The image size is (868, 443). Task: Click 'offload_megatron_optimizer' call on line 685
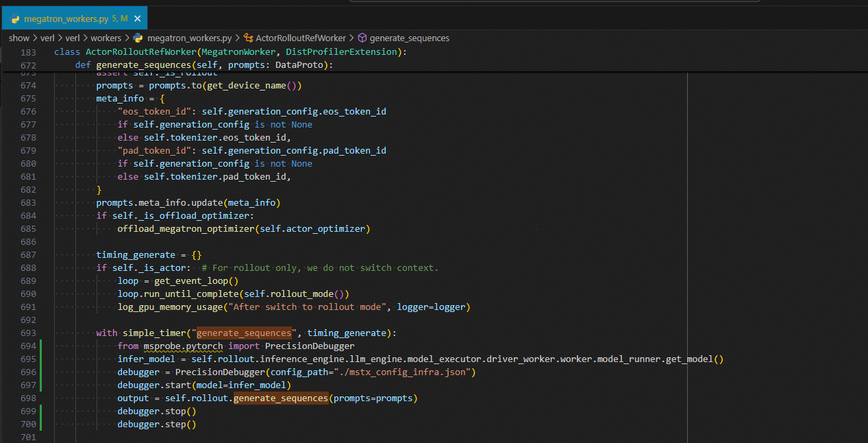pyautogui.click(x=186, y=229)
